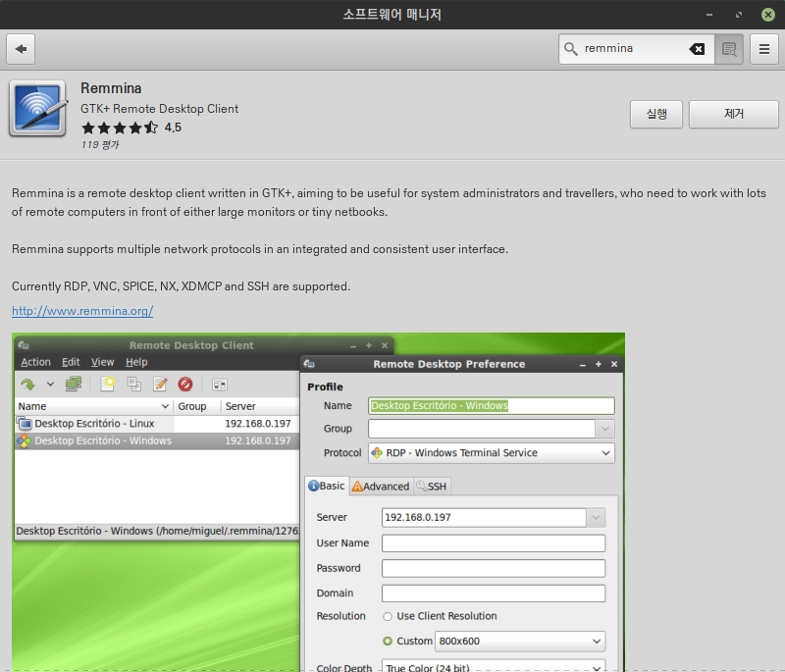785x672 pixels.
Task: Click the Remmina application icon
Action: [x=37, y=108]
